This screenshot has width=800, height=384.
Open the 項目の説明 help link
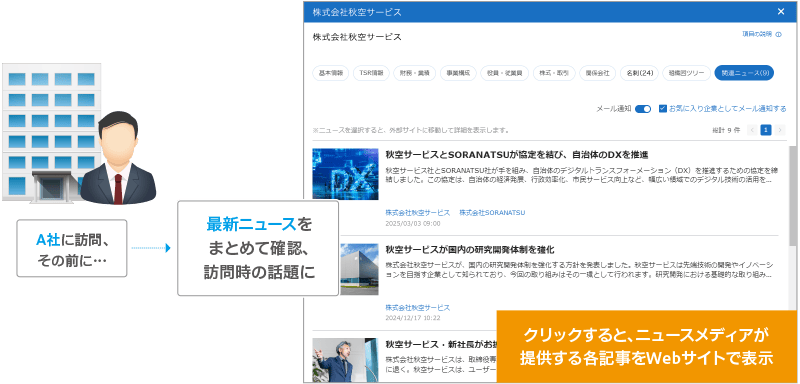tap(757, 34)
